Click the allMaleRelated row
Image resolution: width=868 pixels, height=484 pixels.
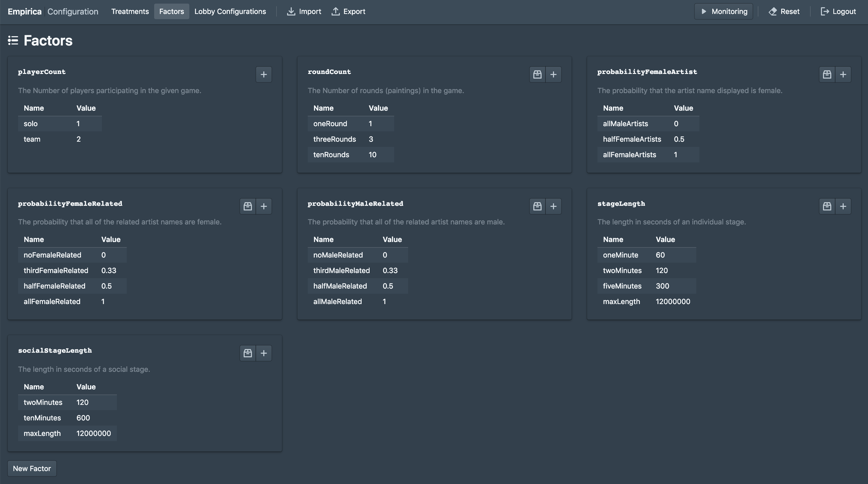click(x=358, y=301)
